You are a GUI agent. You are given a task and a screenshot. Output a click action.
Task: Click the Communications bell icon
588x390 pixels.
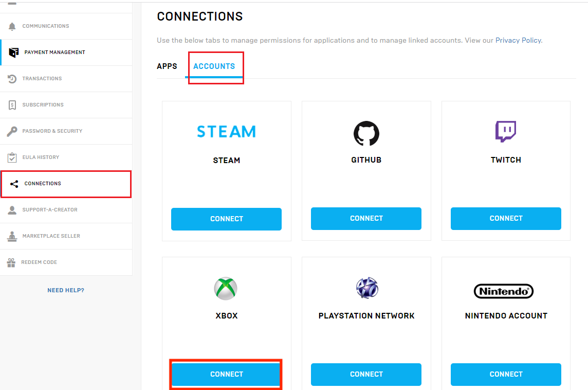(x=12, y=26)
